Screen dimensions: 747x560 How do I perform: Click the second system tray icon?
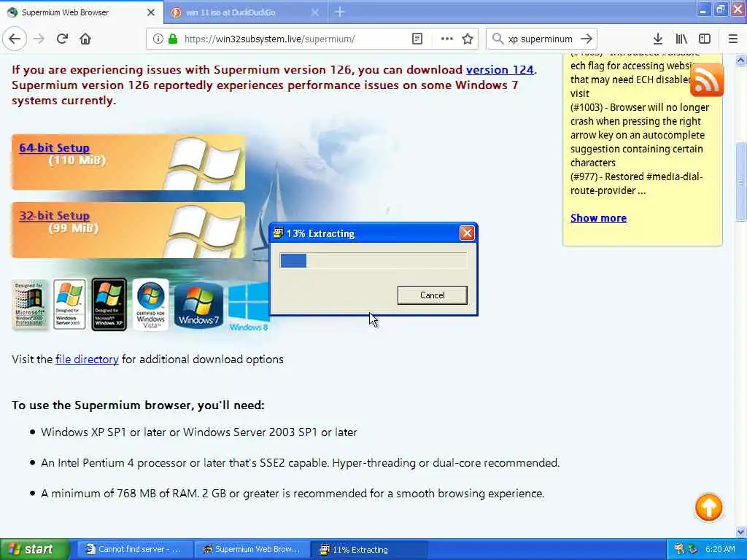(x=693, y=550)
